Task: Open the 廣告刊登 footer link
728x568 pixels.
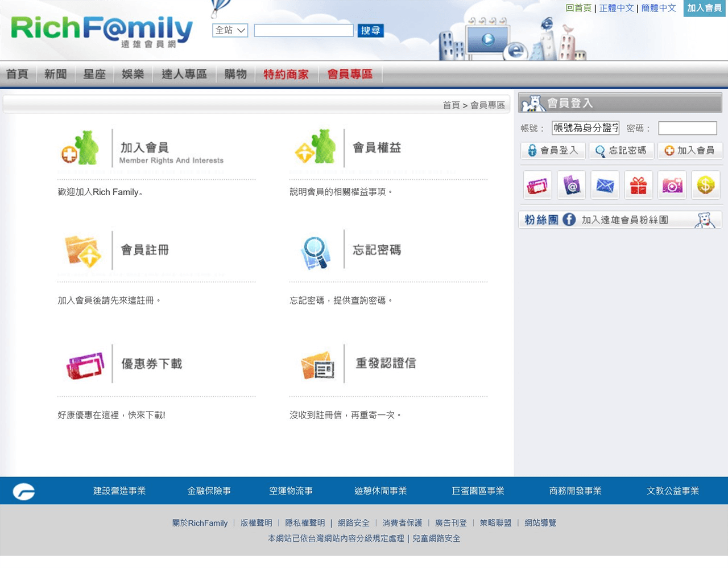Action: click(x=450, y=523)
